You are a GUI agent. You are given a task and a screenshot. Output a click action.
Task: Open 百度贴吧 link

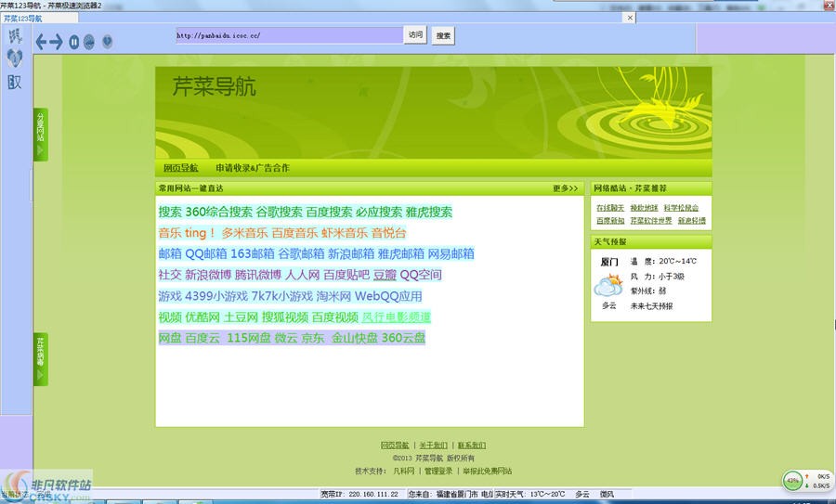pos(346,275)
